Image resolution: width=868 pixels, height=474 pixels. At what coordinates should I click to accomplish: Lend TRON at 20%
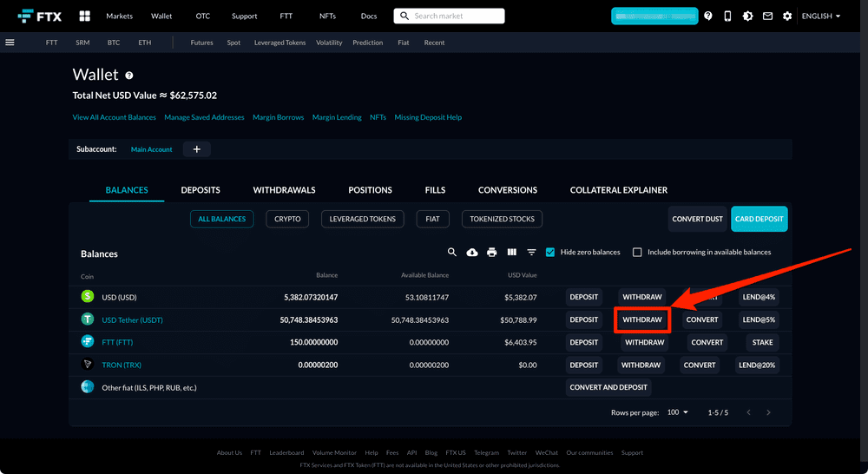757,365
